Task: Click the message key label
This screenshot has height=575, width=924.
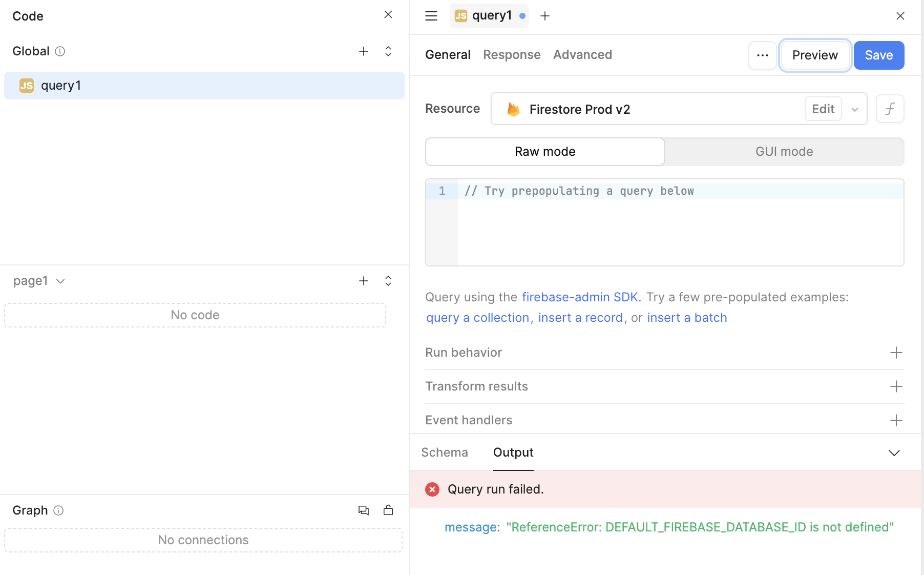Action: (x=472, y=527)
